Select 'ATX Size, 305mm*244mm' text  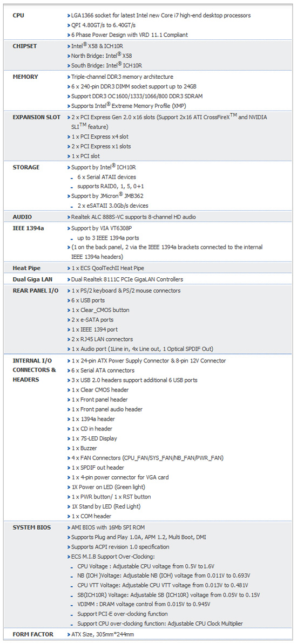point(103,634)
